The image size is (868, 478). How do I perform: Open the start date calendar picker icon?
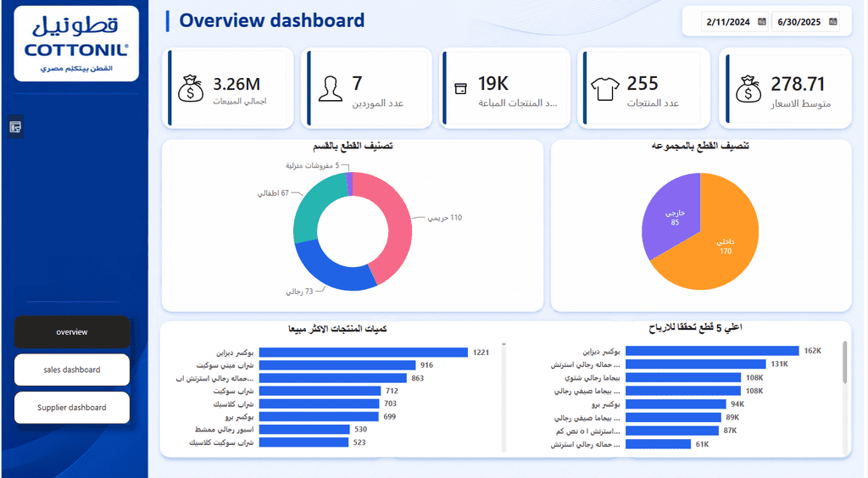[x=762, y=21]
